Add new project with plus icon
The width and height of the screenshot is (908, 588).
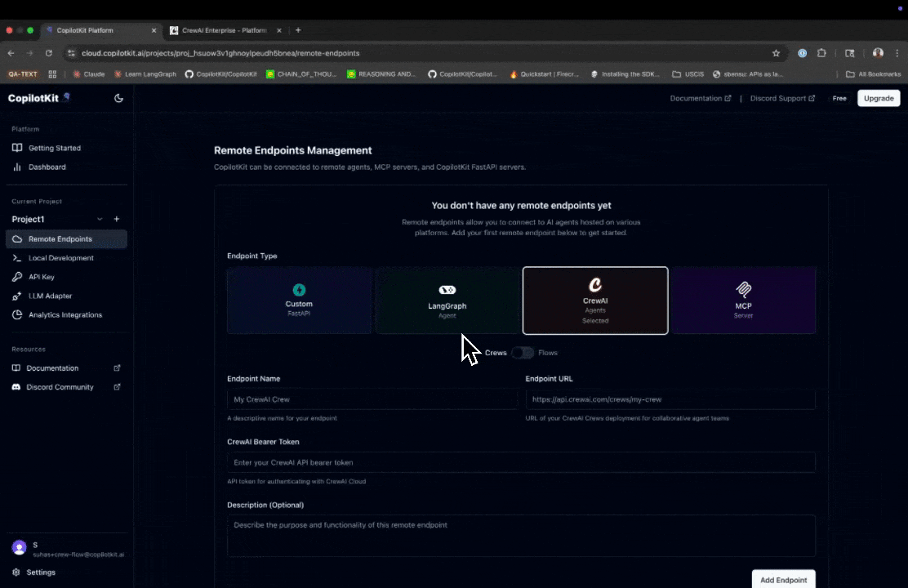(117, 219)
